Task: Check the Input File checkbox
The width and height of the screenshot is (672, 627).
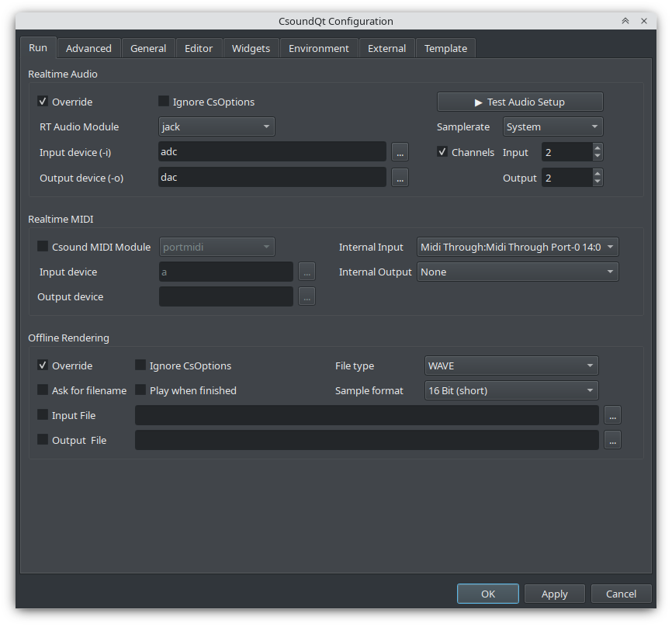Action: (x=43, y=415)
